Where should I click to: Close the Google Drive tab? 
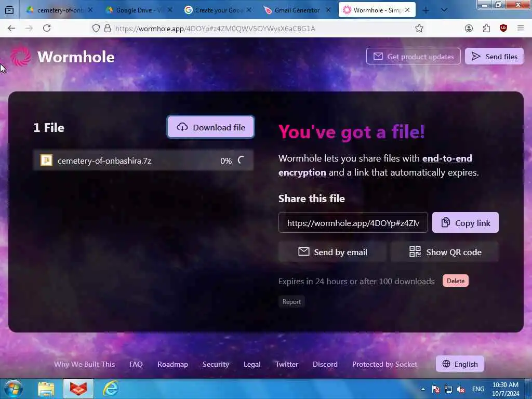[170, 10]
